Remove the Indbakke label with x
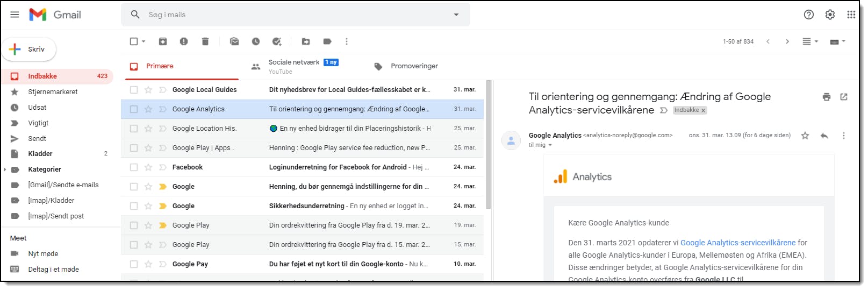This screenshot has height=290, width=868. tap(703, 111)
